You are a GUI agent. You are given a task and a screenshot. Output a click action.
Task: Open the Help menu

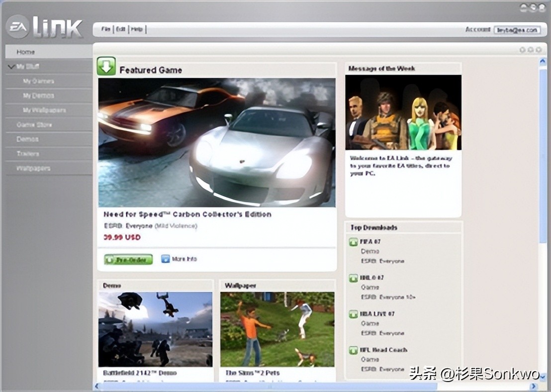pos(137,29)
